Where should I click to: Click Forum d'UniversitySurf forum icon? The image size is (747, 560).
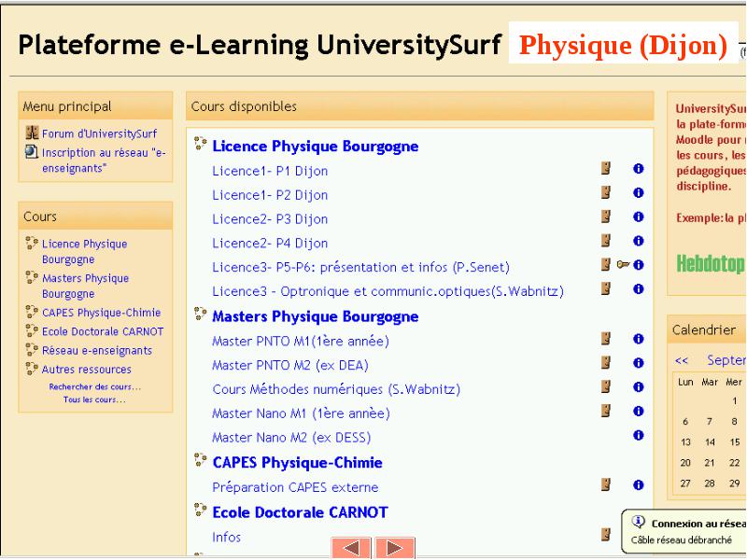pyautogui.click(x=32, y=133)
